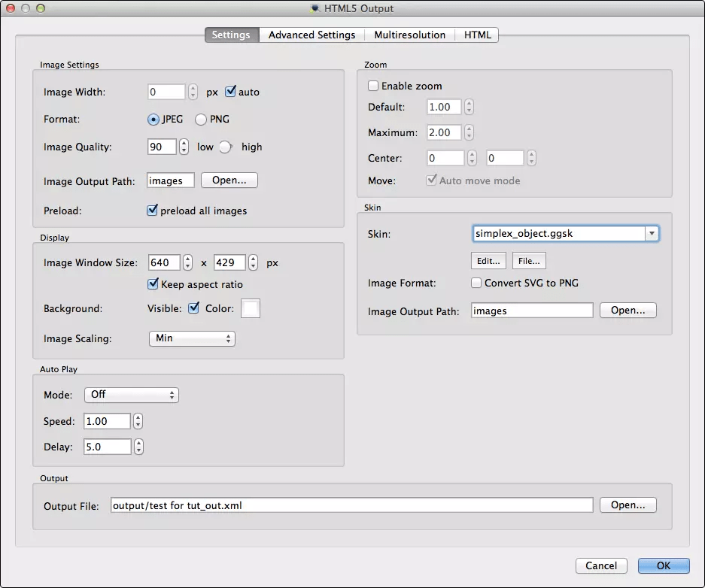This screenshot has width=705, height=588.
Task: Enable Convert SVG to PNG
Action: pos(476,283)
